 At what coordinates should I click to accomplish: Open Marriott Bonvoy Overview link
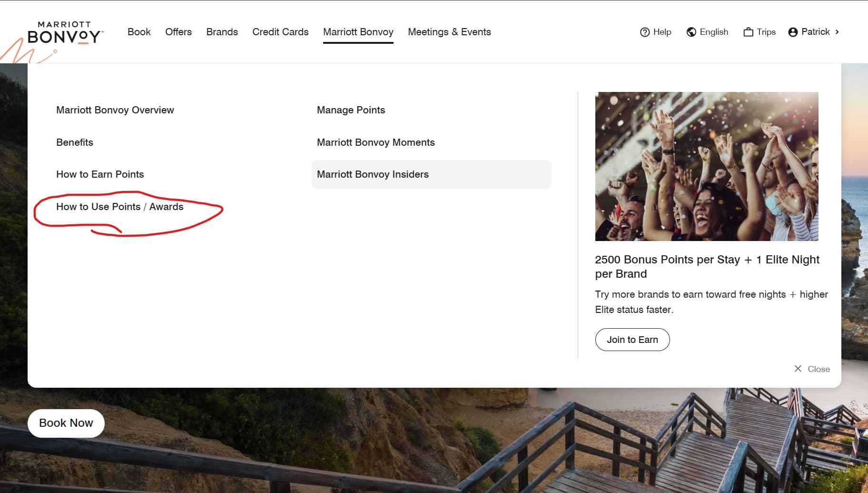tap(115, 110)
